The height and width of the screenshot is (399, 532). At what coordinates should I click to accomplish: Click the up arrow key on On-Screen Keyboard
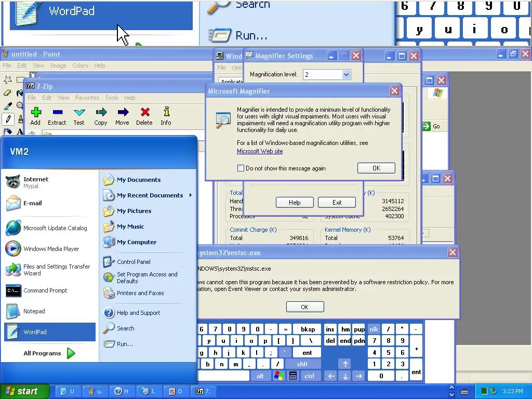coord(345,364)
